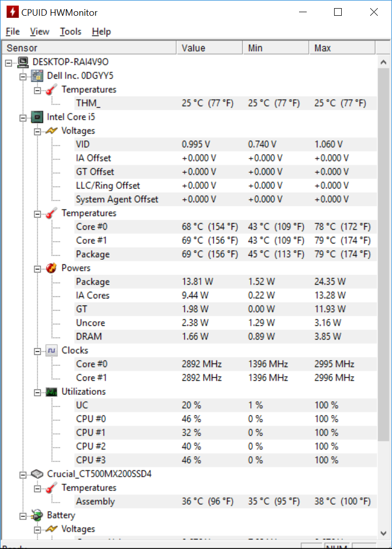
Task: Select the Package temperature row
Action: tap(226, 254)
